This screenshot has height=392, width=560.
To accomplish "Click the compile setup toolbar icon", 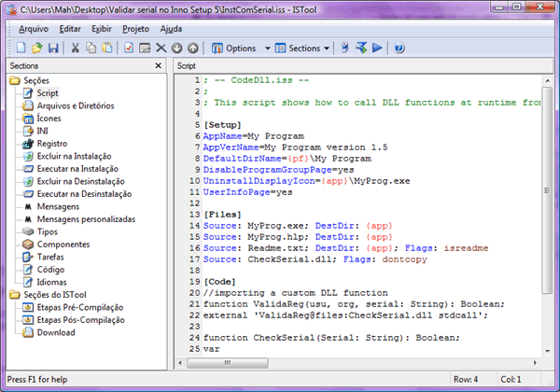I will pyautogui.click(x=344, y=48).
